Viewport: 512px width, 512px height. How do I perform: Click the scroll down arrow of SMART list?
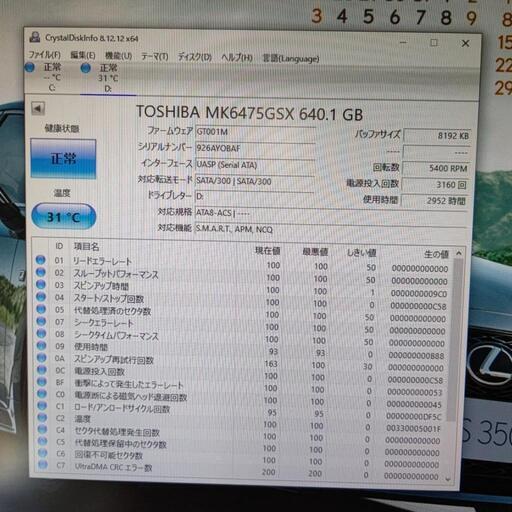(448, 479)
